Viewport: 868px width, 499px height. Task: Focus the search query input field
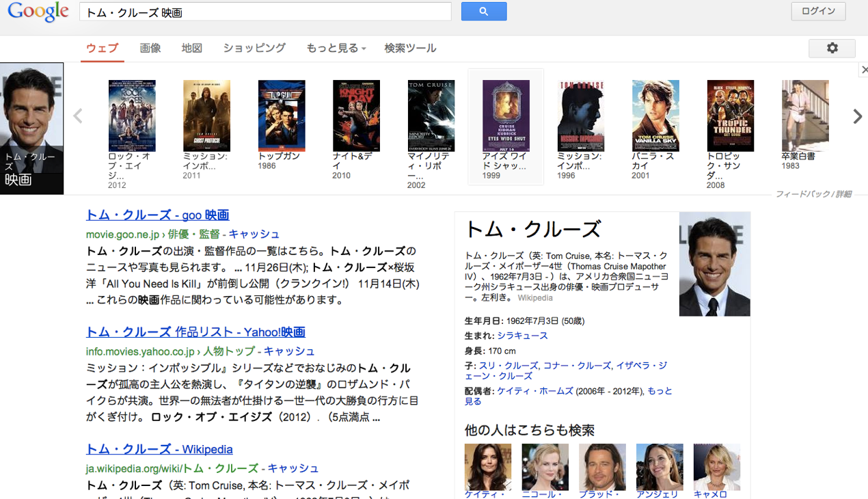(265, 12)
